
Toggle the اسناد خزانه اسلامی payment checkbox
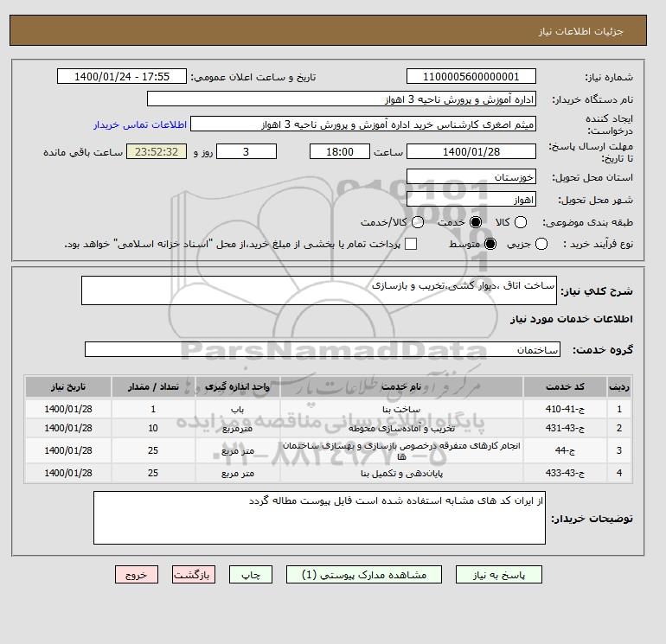pyautogui.click(x=411, y=244)
